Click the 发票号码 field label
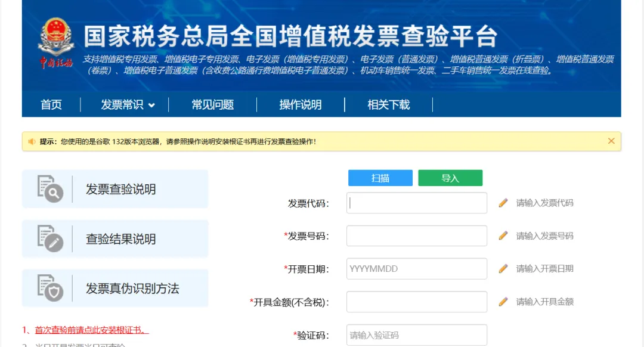The width and height of the screenshot is (644, 347). (306, 236)
